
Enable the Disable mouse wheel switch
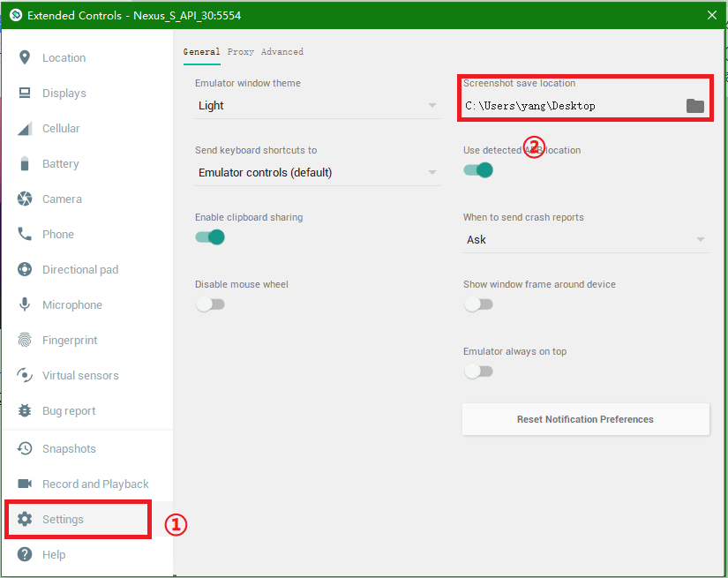point(210,304)
